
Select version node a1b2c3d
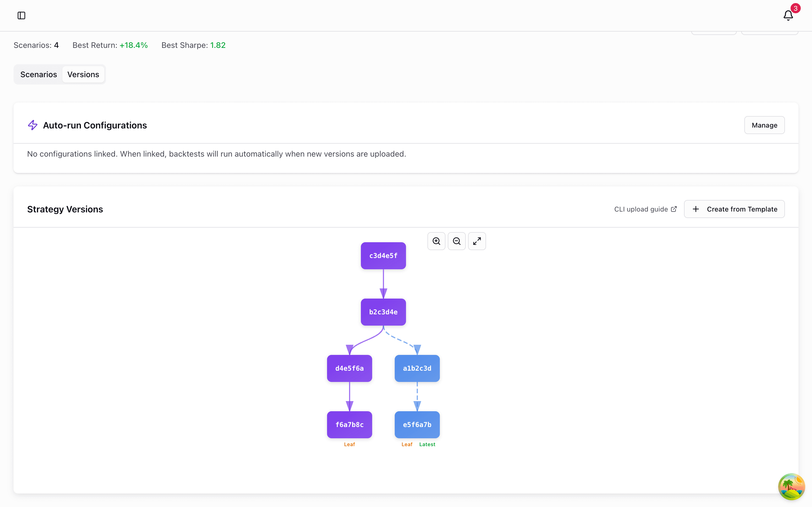point(417,368)
